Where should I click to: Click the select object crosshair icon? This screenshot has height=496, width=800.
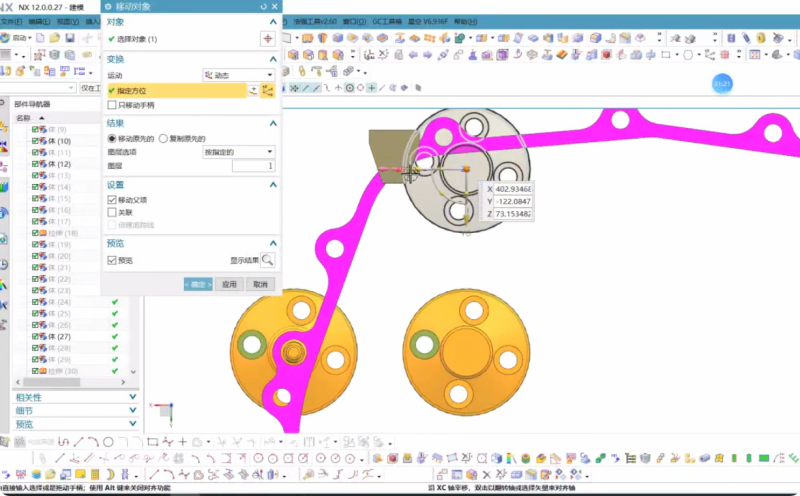pyautogui.click(x=267, y=39)
